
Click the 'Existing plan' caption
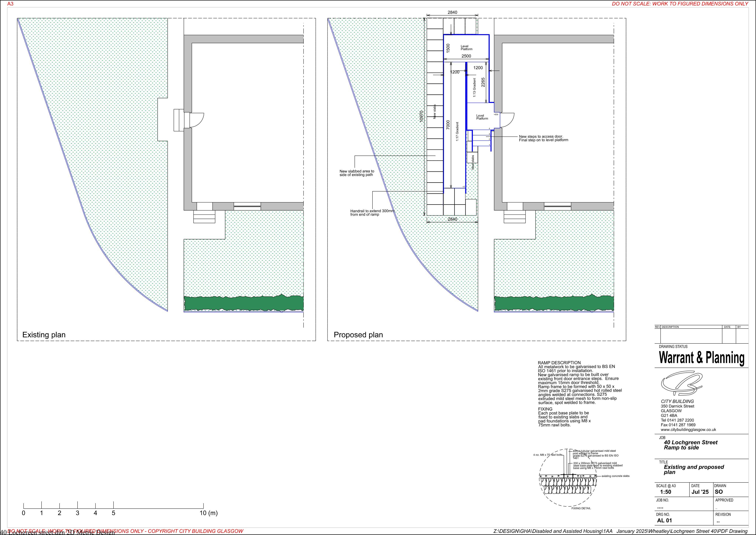click(44, 335)
